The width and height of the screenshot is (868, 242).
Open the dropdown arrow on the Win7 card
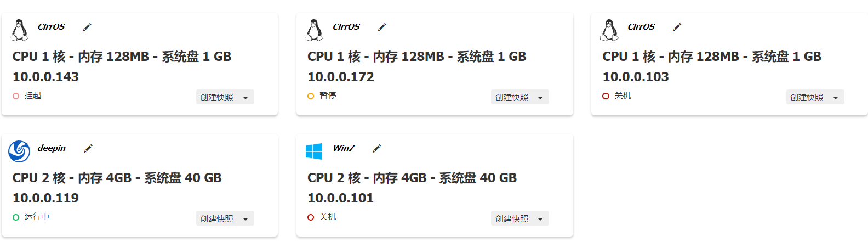pos(540,219)
